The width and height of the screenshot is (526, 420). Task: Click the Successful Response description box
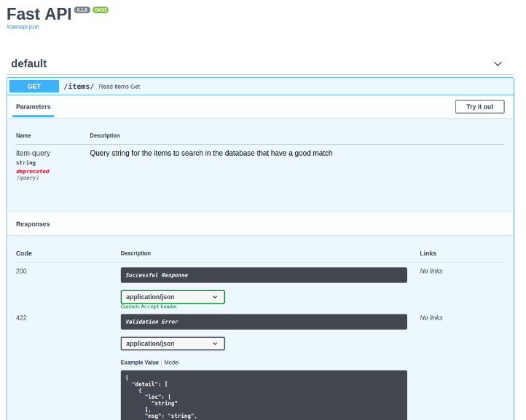click(264, 275)
